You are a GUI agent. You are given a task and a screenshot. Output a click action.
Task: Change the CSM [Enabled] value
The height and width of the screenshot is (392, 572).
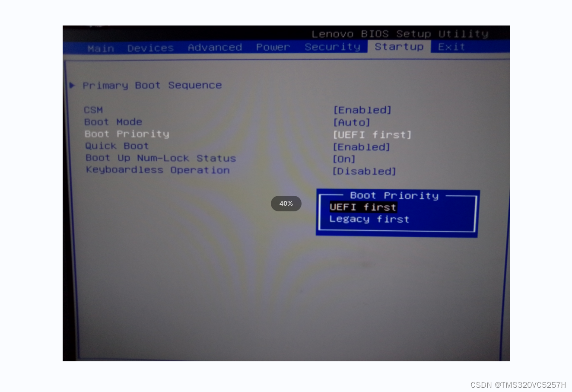pyautogui.click(x=362, y=110)
